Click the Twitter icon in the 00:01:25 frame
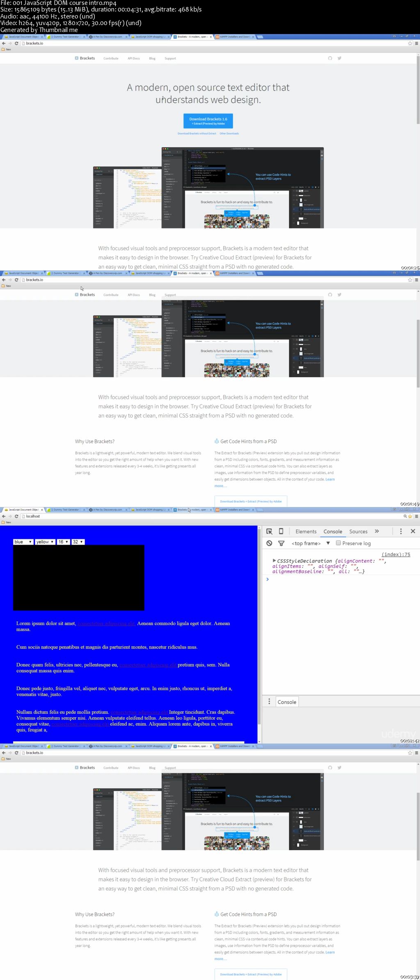Screen dimensions: 420x980 point(339,58)
